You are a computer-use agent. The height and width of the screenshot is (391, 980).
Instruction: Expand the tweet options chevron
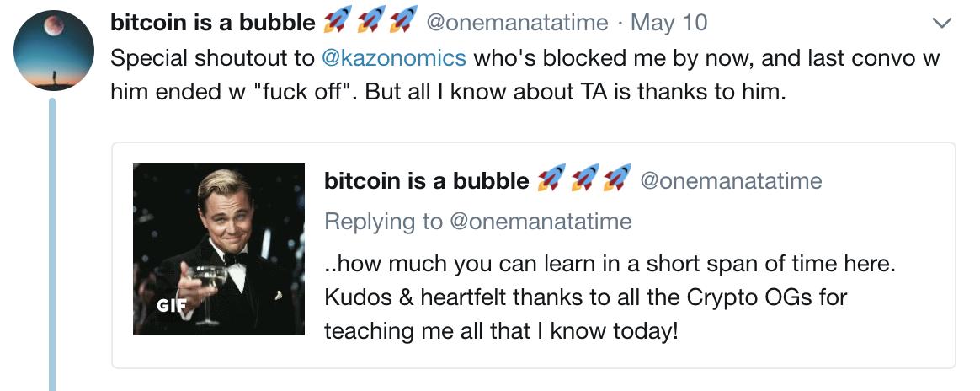click(941, 24)
